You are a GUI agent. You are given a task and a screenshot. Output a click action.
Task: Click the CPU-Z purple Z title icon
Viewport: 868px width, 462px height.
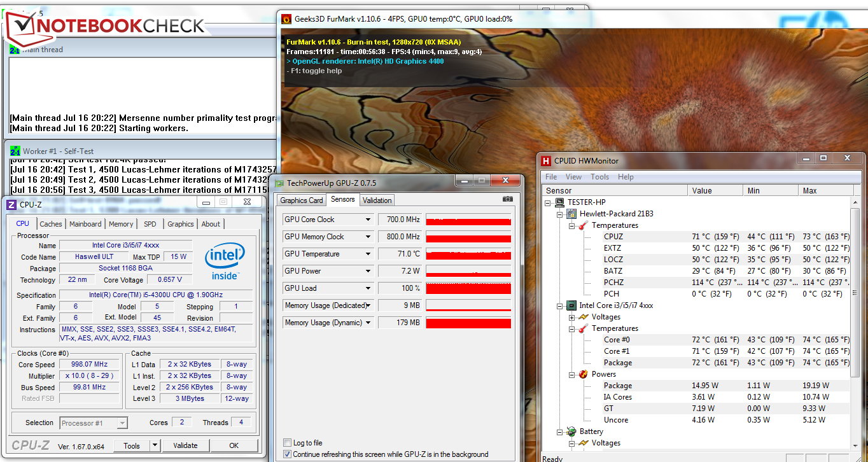click(12, 204)
